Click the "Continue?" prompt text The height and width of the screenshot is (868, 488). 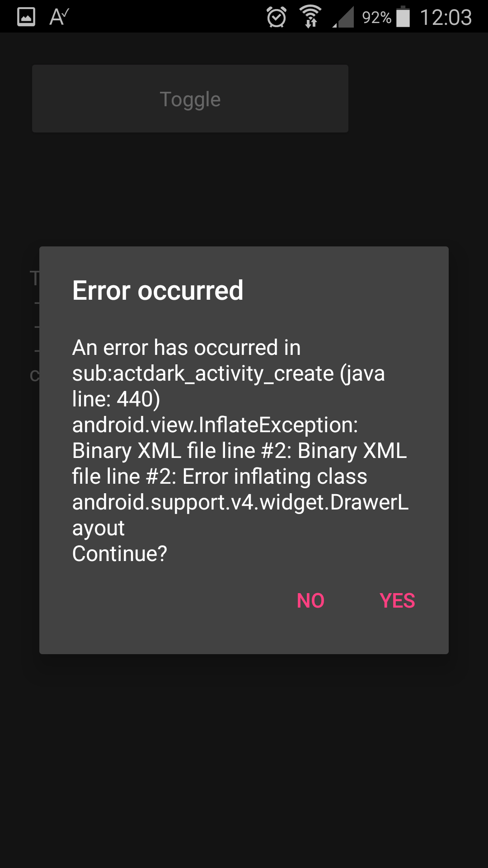120,554
